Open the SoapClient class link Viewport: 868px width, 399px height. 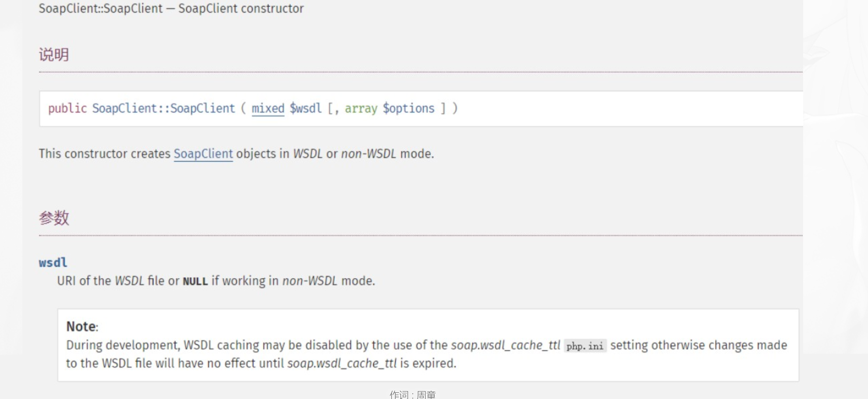coord(203,154)
